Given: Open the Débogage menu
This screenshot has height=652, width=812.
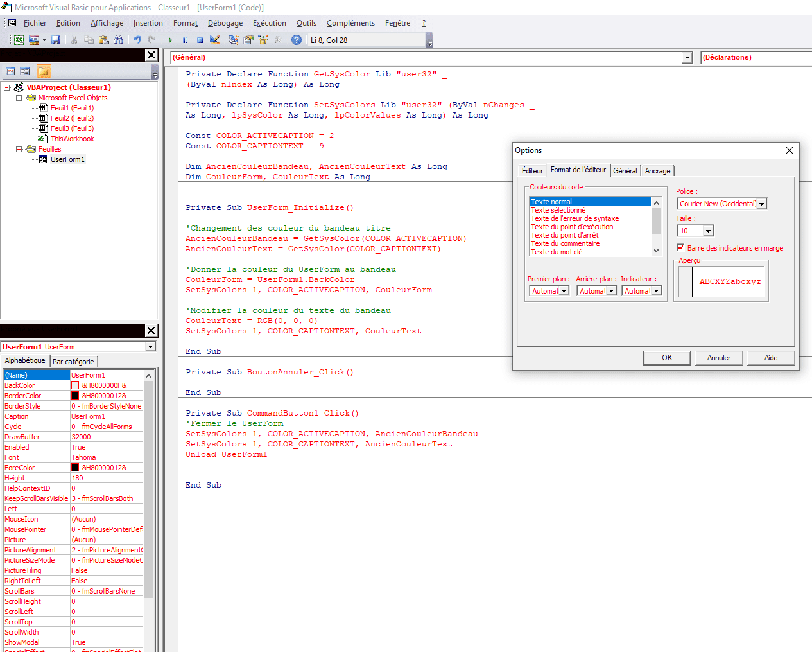Looking at the screenshot, I should click(225, 23).
